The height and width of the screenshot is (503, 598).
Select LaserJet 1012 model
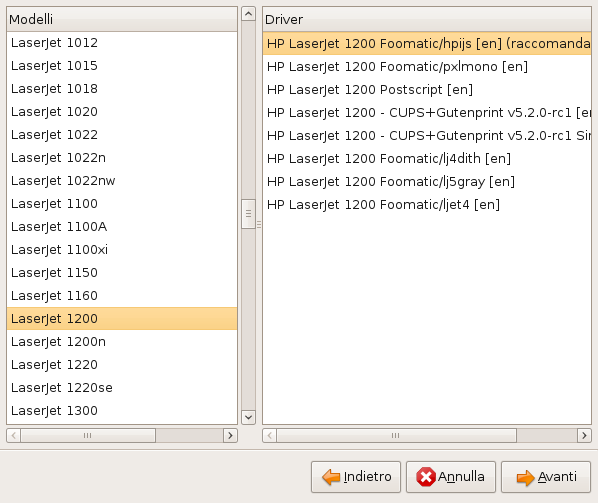122,43
